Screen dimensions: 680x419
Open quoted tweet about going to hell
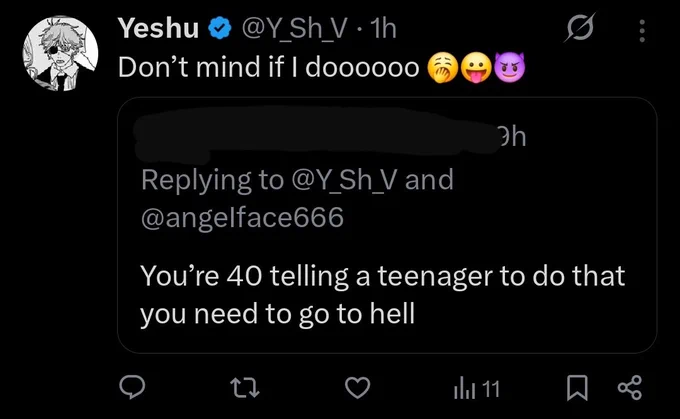(x=387, y=225)
